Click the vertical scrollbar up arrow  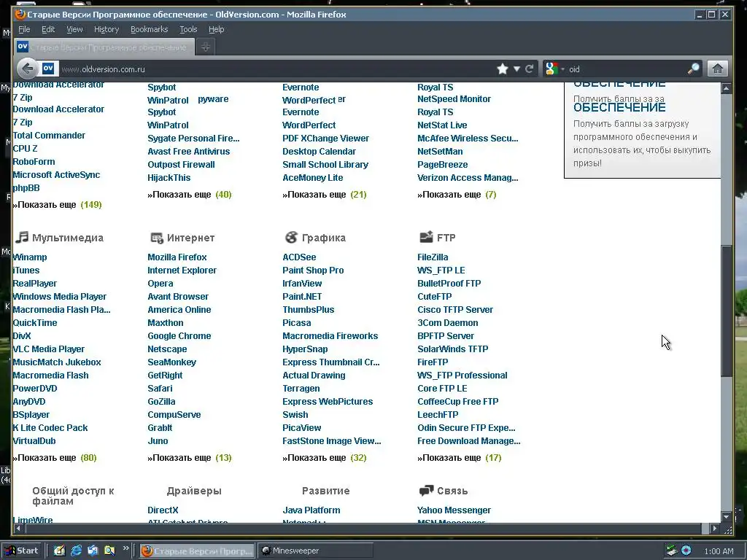coord(727,88)
